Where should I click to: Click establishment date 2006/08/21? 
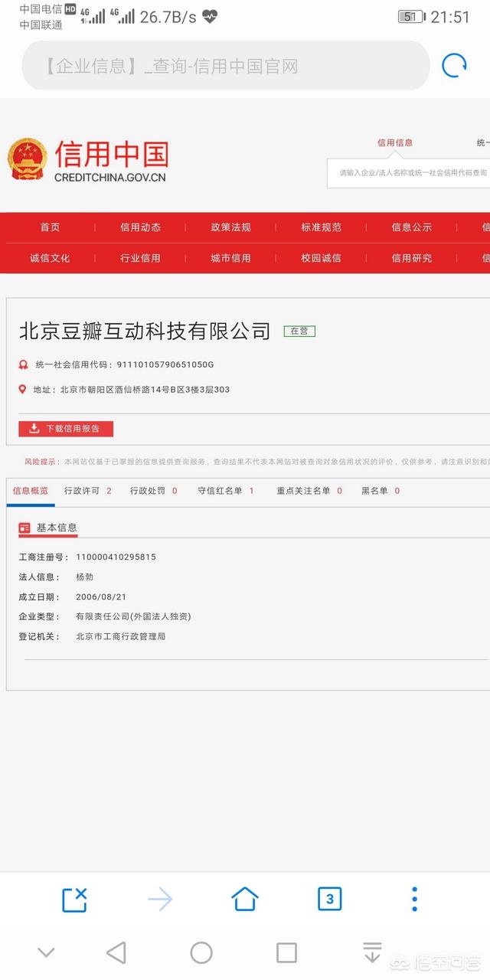pyautogui.click(x=101, y=597)
